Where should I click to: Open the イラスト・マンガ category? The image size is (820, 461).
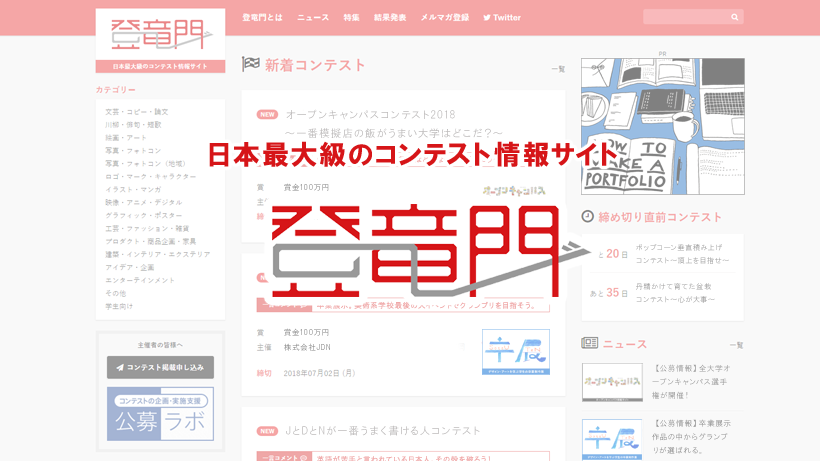tap(133, 189)
